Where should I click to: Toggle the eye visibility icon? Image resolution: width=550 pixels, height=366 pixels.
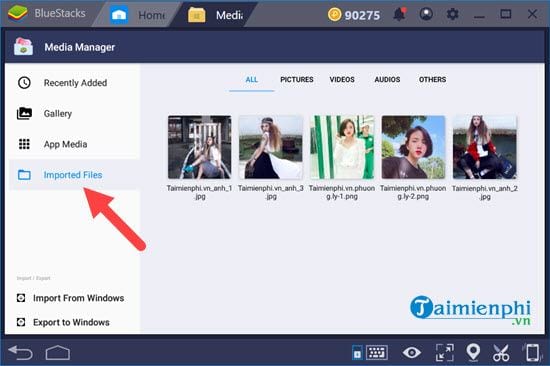(x=412, y=352)
